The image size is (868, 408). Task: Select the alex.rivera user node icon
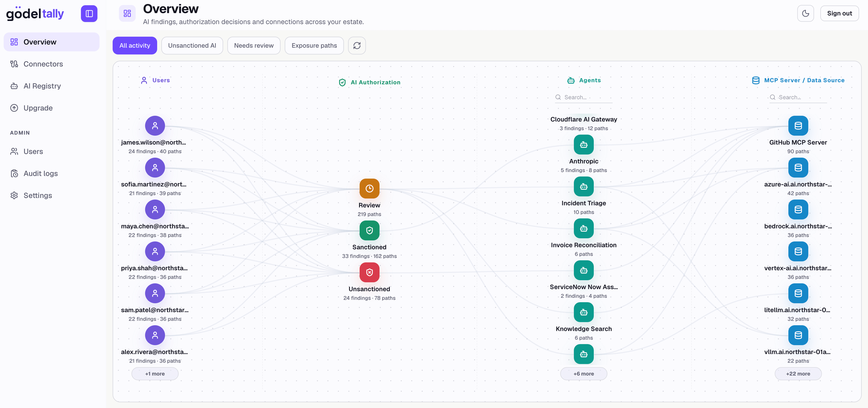pyautogui.click(x=155, y=335)
